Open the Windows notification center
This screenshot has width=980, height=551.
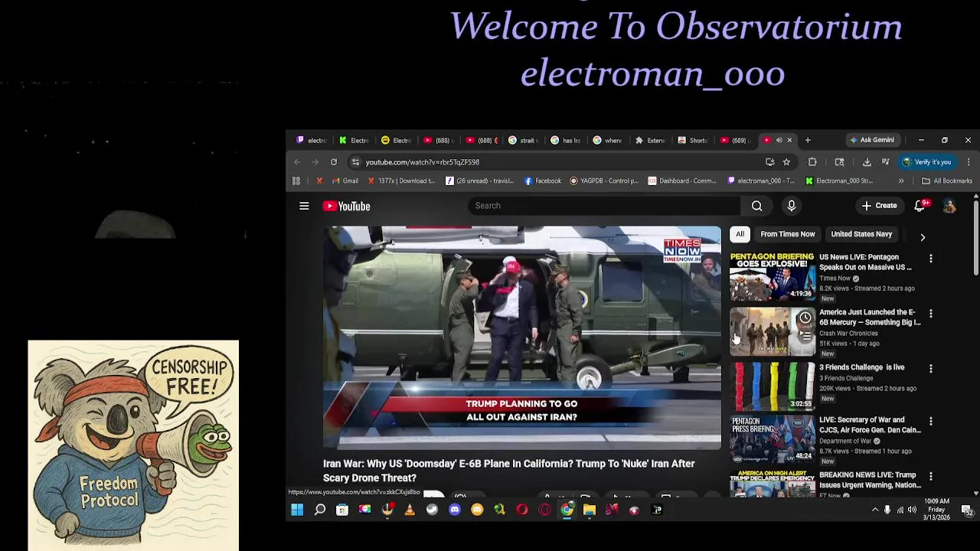pos(967,510)
